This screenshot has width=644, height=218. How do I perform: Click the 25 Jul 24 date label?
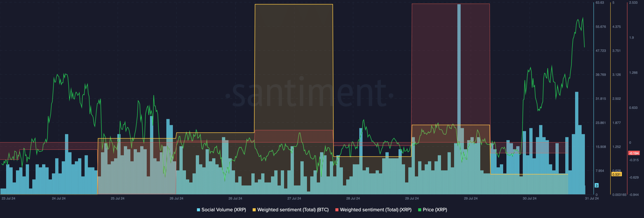[x=117, y=198]
